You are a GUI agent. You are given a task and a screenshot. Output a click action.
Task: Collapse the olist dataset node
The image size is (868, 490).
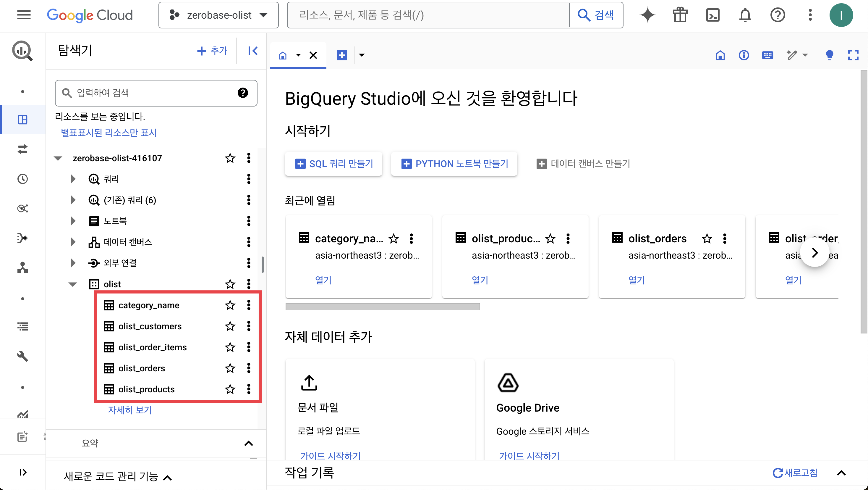point(73,284)
